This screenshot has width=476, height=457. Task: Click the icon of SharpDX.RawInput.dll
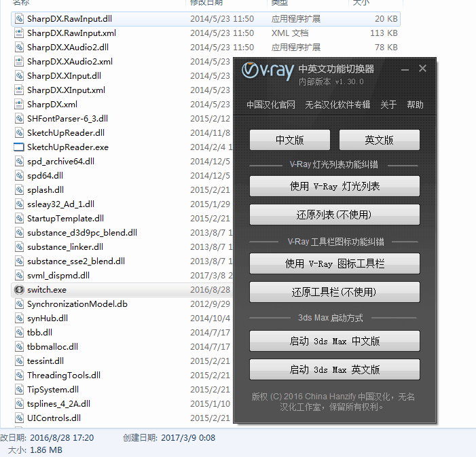(19, 19)
